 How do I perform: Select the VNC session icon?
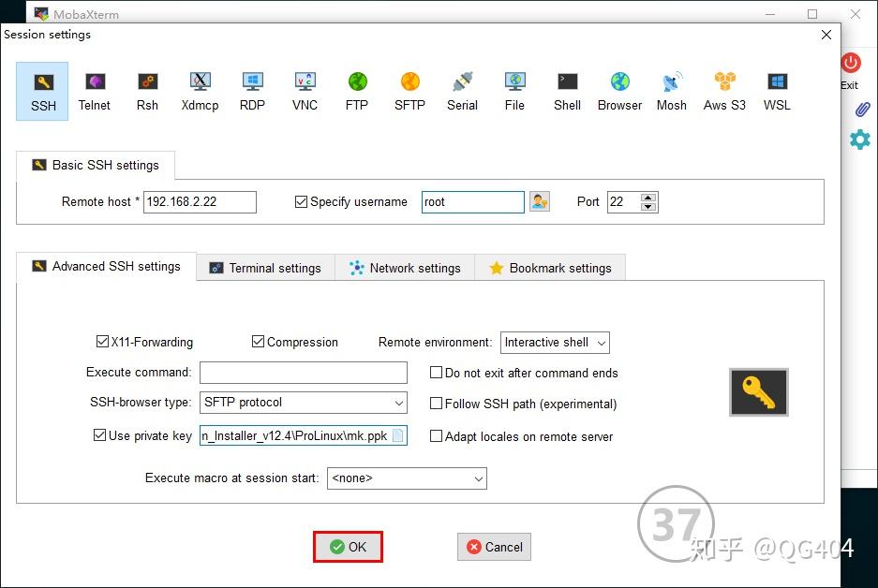point(305,91)
